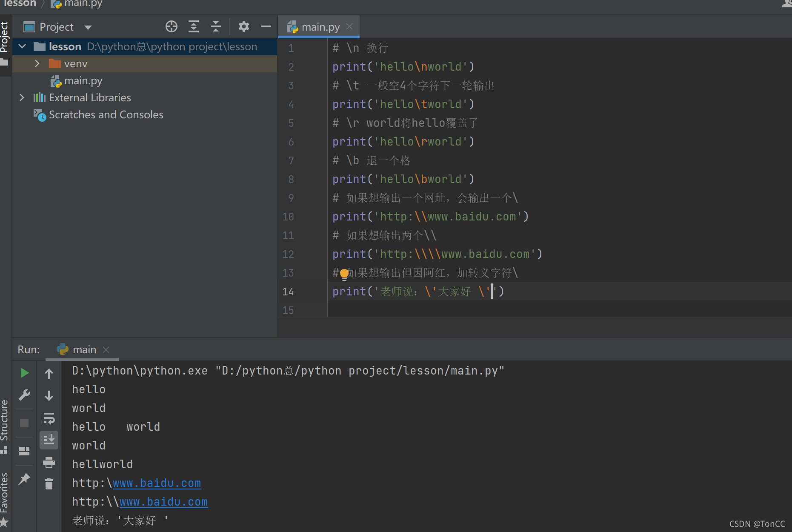Open the http:\ www.baidu.com console link
Screen dimensions: 792x532
click(157, 483)
